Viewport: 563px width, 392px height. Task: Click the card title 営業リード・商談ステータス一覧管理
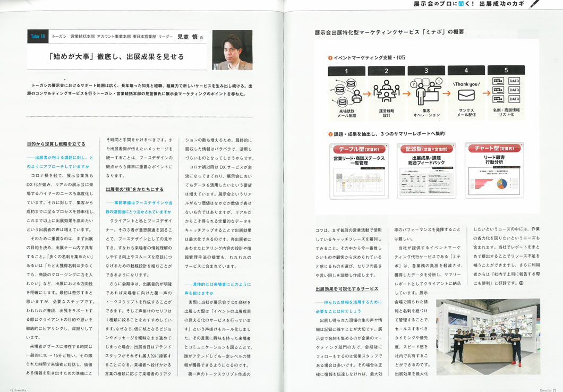tap(359, 160)
